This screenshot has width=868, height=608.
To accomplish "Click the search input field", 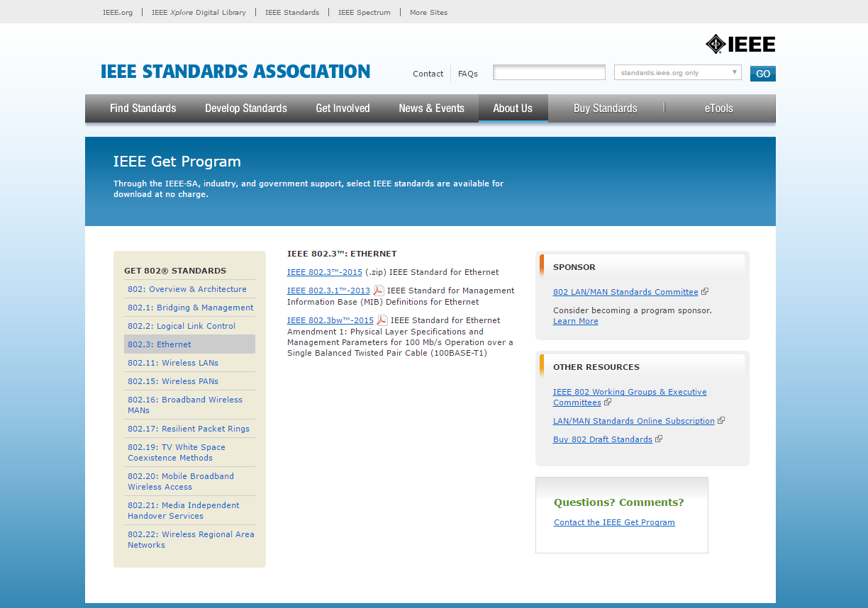I will [550, 72].
